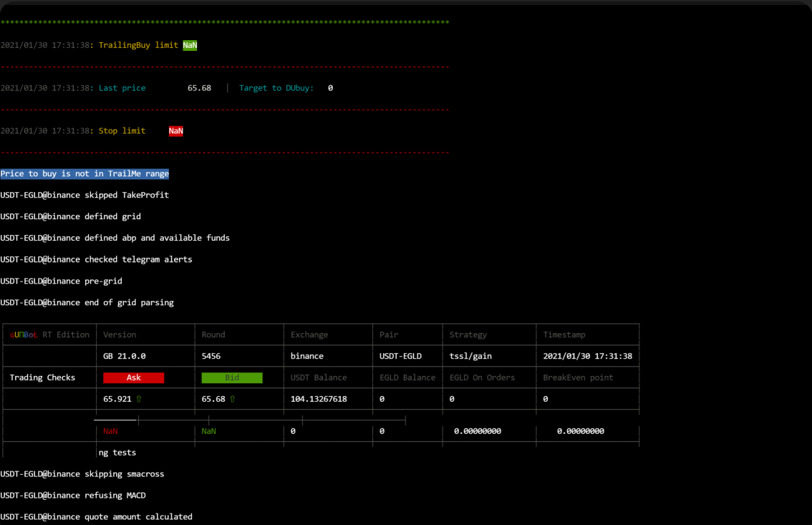
Task: Click the 'EGLD Balance' header
Action: point(407,377)
